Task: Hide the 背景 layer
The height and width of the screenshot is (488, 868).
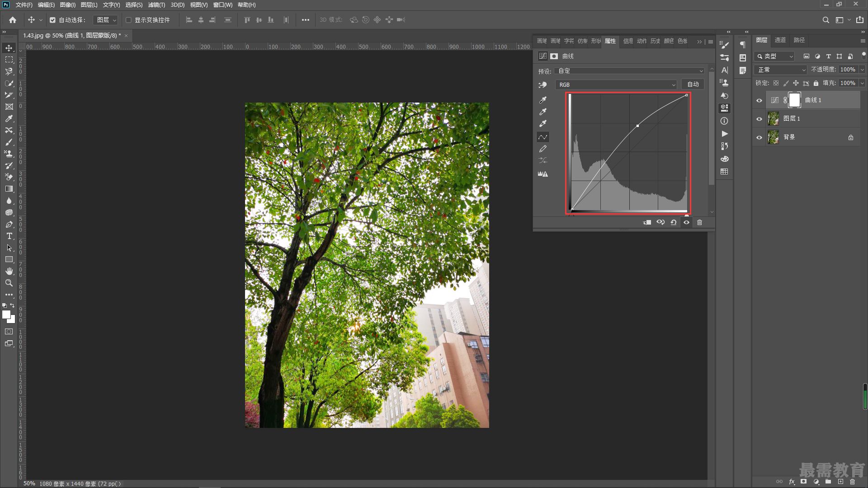Action: tap(759, 137)
